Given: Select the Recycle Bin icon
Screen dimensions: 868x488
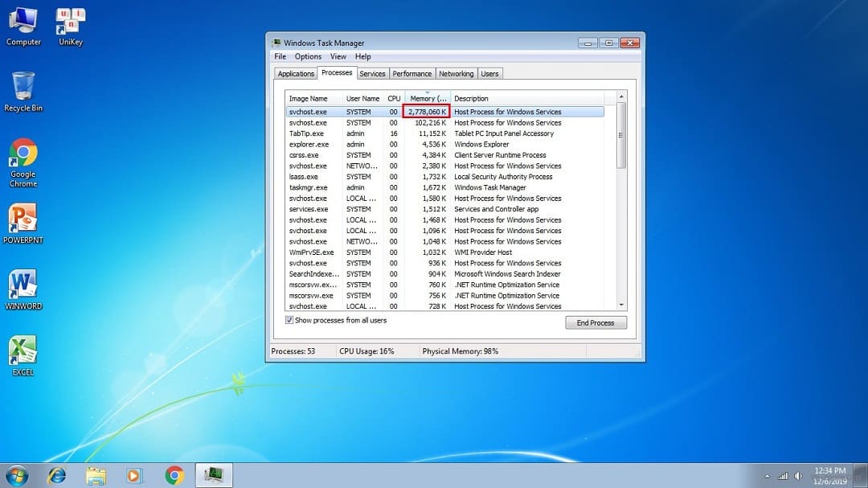Looking at the screenshot, I should pyautogui.click(x=23, y=87).
